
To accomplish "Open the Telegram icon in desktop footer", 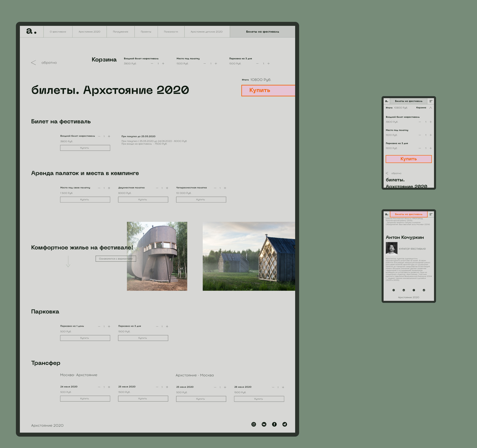I will [x=284, y=424].
